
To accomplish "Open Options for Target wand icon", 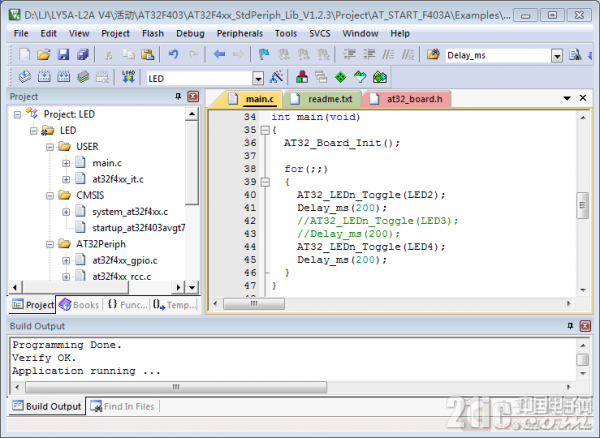I will pos(276,77).
